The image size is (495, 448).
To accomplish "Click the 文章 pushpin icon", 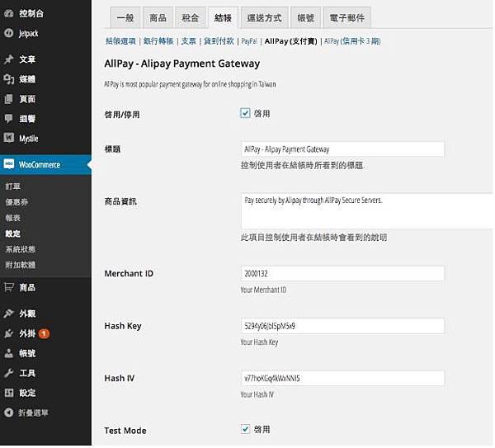I will pos(8,59).
